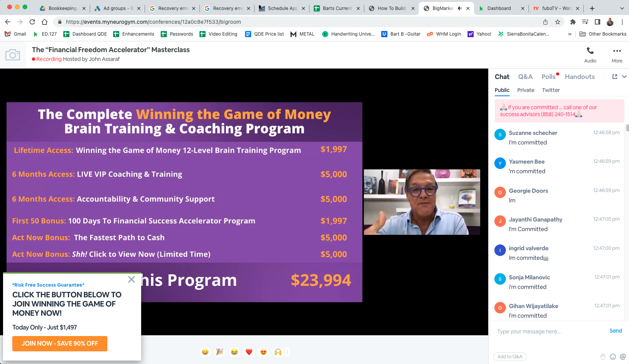The width and height of the screenshot is (629, 364).
Task: Open the Audio phone settings
Action: 590,55
